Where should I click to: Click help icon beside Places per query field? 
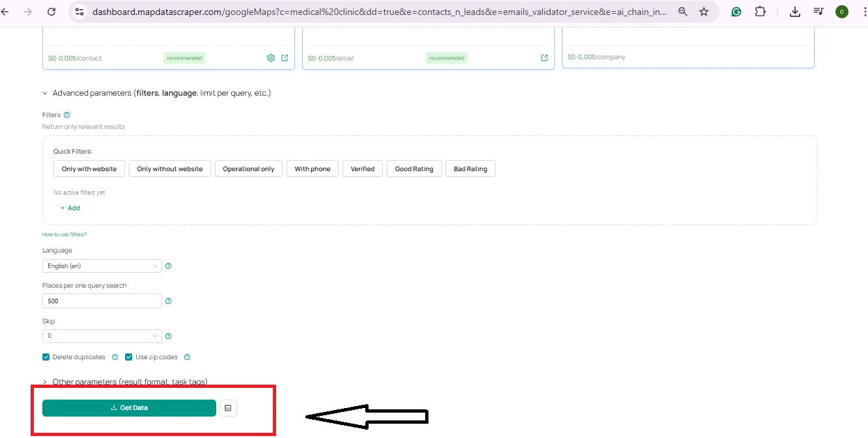pyautogui.click(x=169, y=301)
